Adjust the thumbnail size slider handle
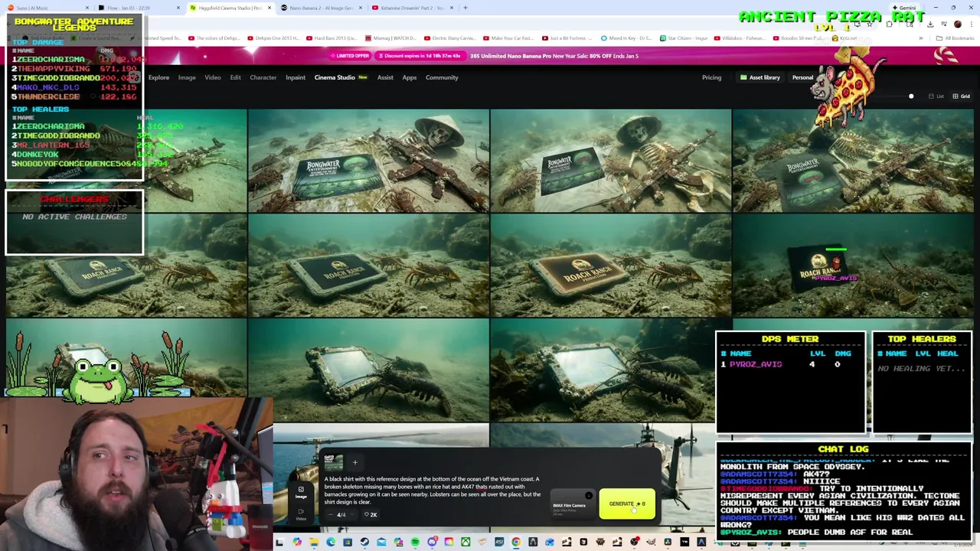This screenshot has height=551, width=980. (x=911, y=96)
